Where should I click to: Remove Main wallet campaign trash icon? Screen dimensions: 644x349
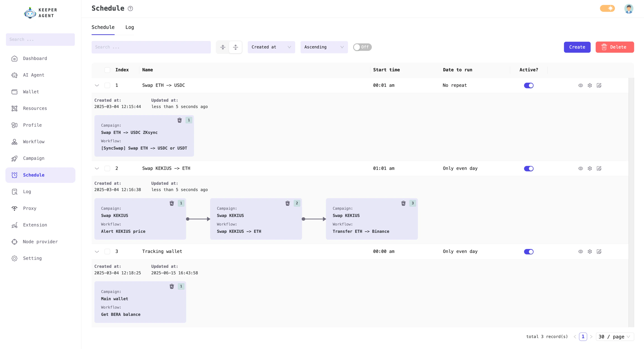point(172,286)
